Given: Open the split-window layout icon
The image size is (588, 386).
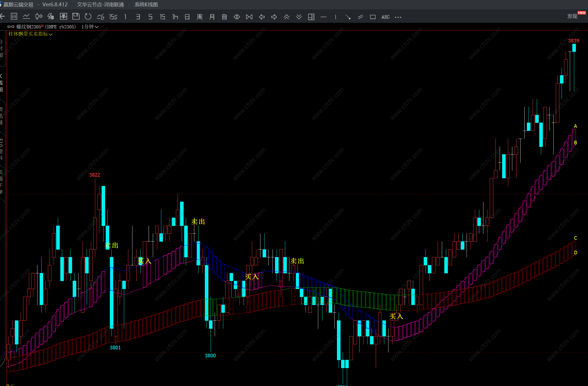Looking at the screenshot, I should 311,17.
